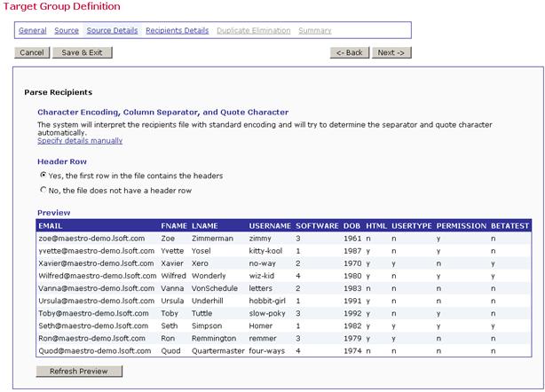
Task: Click the Cancel button
Action: click(x=32, y=52)
